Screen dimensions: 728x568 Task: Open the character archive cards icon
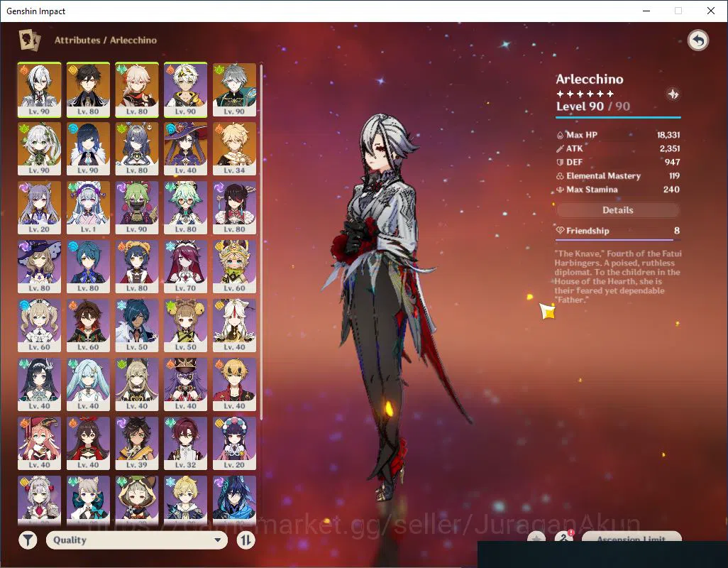click(x=29, y=40)
